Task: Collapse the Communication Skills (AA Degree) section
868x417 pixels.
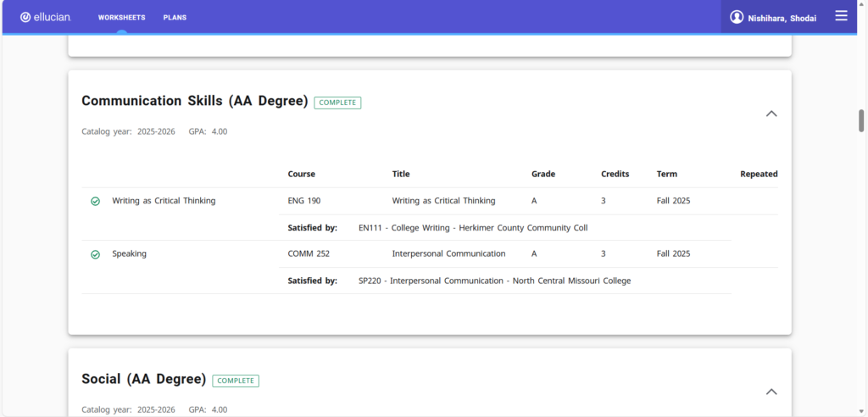Action: 771,114
